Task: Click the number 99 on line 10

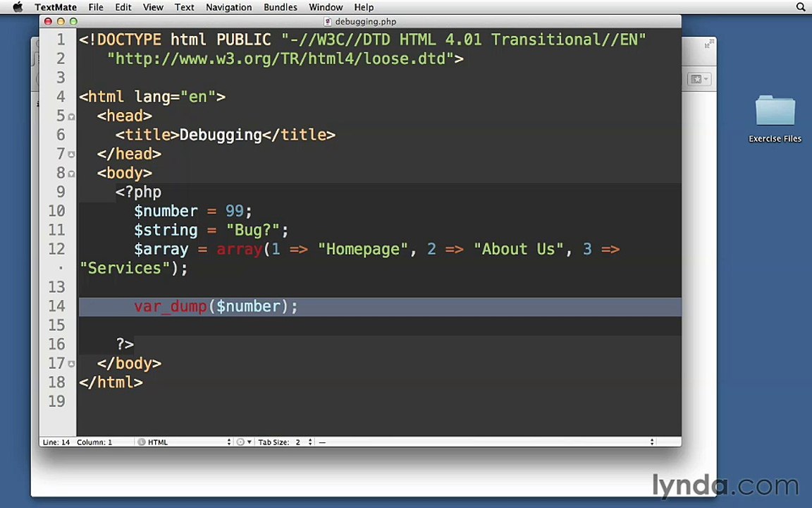Action: pyautogui.click(x=234, y=211)
